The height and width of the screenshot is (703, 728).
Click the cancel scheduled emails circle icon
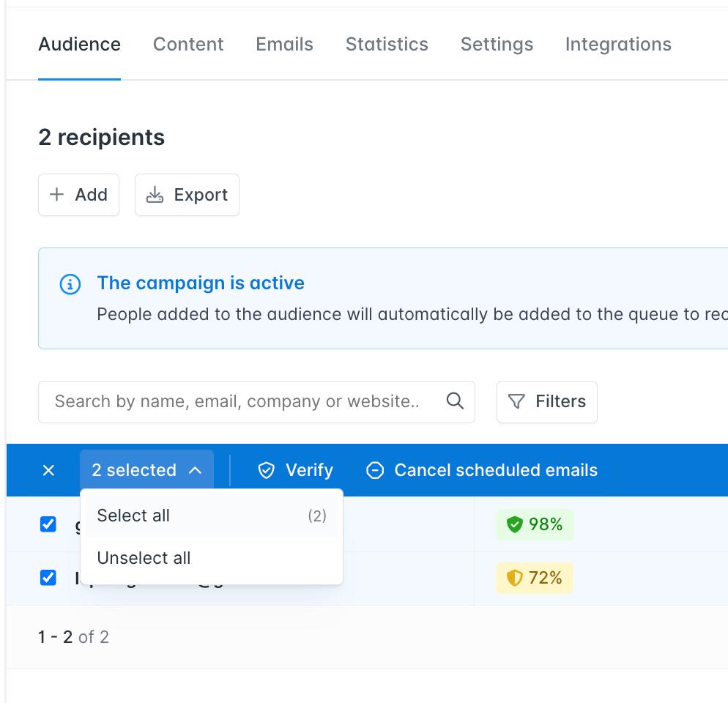tap(375, 470)
